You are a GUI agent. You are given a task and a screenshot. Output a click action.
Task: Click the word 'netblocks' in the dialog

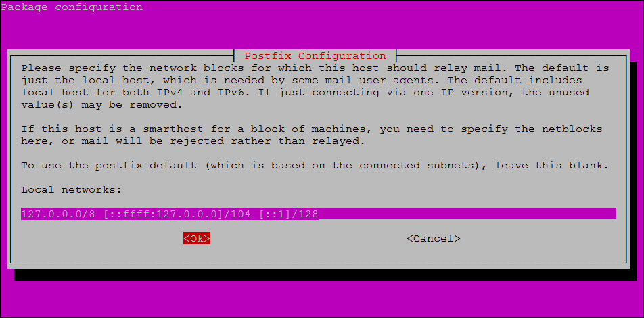[x=572, y=129]
